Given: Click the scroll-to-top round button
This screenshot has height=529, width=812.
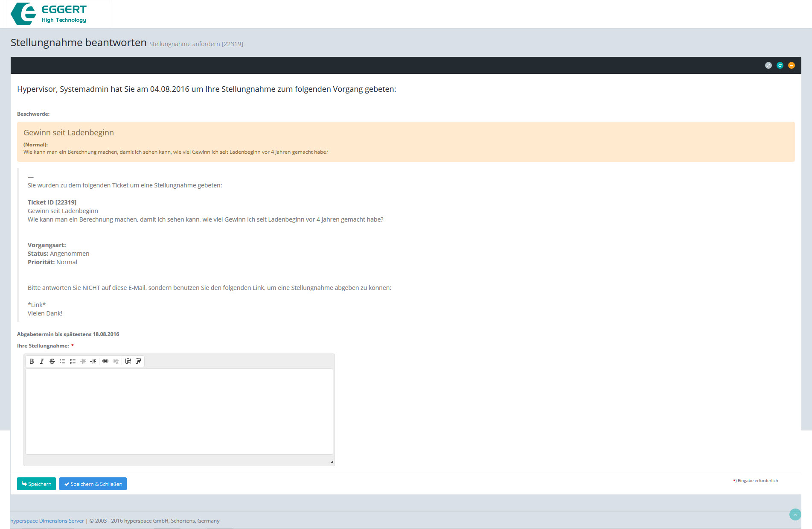Looking at the screenshot, I should (795, 514).
